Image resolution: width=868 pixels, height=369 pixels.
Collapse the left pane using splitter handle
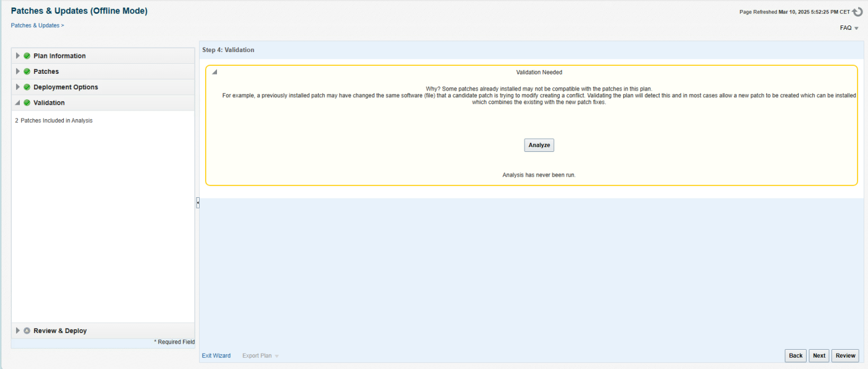tap(197, 203)
